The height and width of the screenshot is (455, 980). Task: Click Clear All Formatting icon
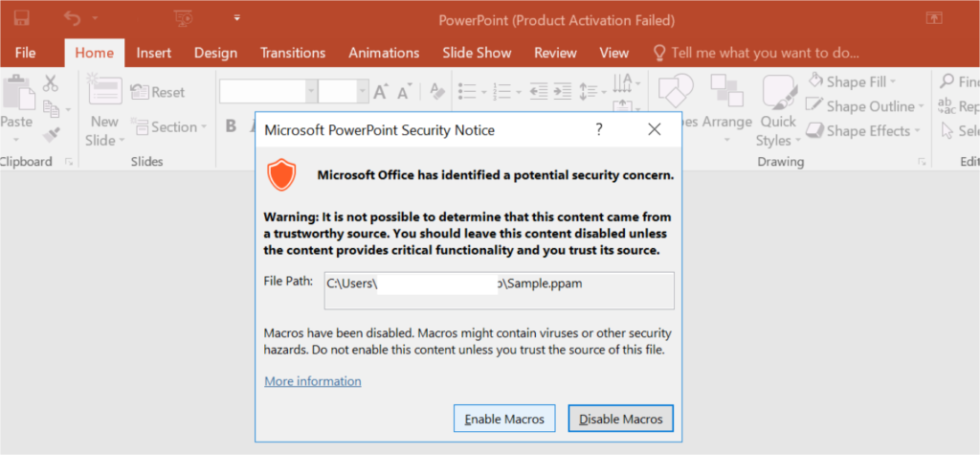point(437,91)
